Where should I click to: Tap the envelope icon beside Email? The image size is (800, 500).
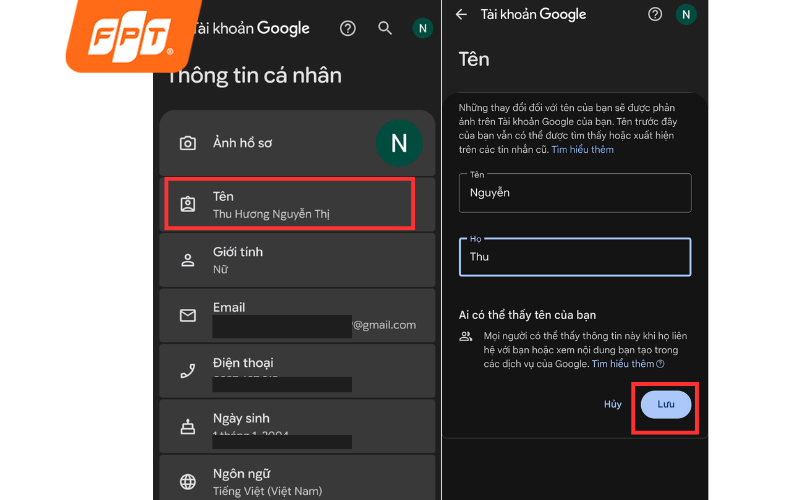(188, 315)
